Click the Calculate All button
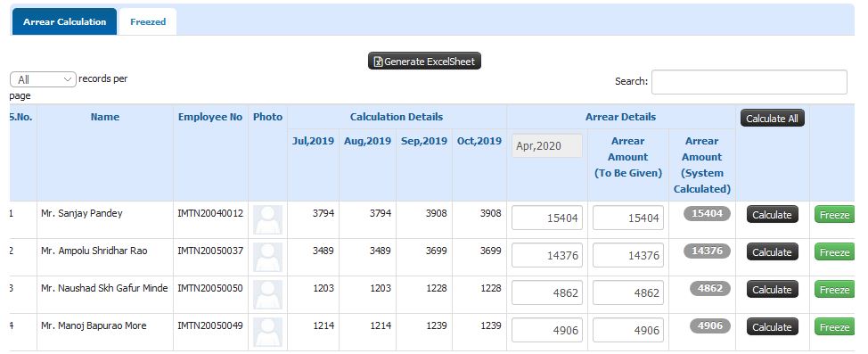The image size is (868, 354). (772, 118)
